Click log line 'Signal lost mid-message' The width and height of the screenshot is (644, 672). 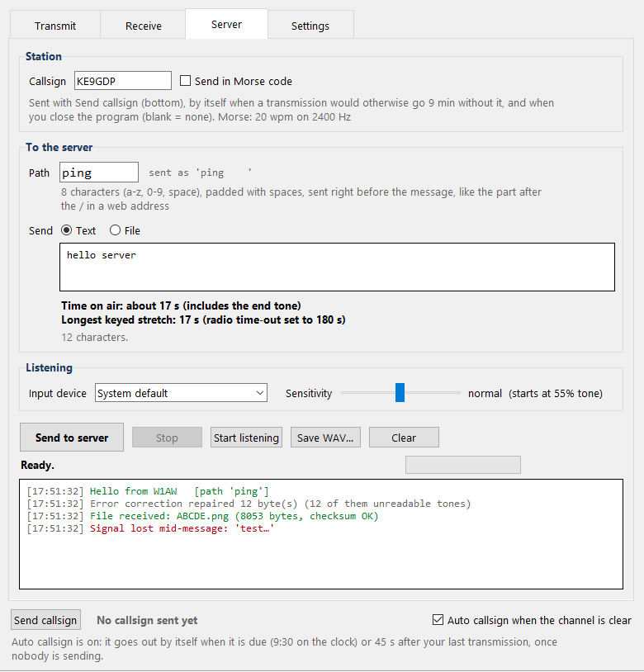click(x=150, y=528)
